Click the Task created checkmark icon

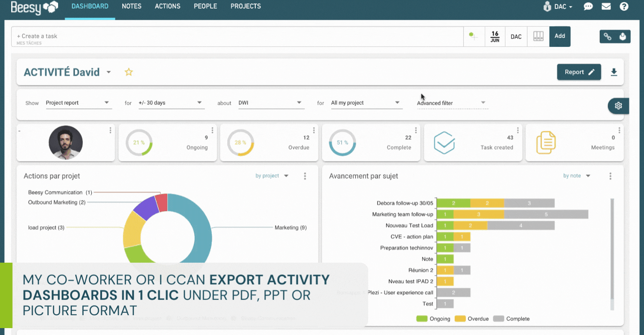point(444,143)
